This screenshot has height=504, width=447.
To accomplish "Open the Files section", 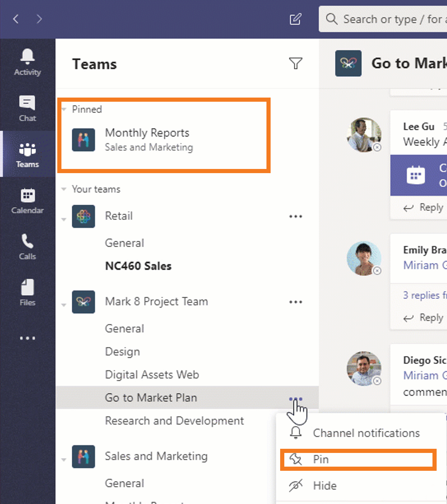I will click(27, 292).
